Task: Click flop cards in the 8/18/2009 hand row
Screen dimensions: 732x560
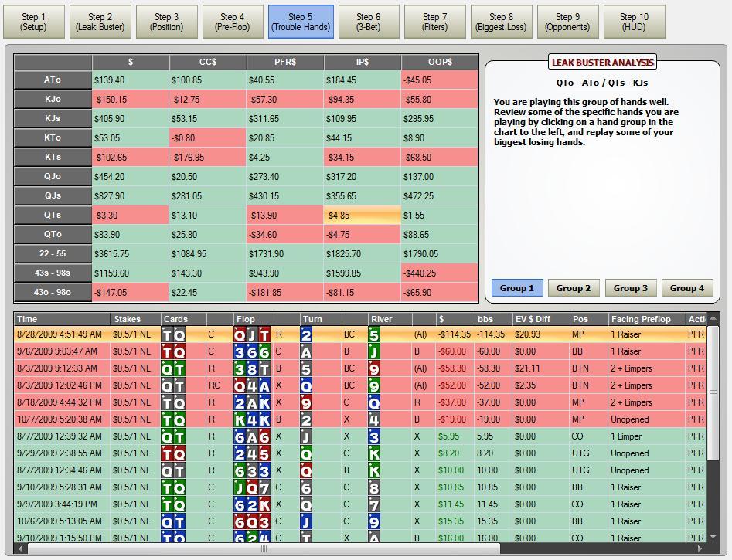Action: click(252, 402)
